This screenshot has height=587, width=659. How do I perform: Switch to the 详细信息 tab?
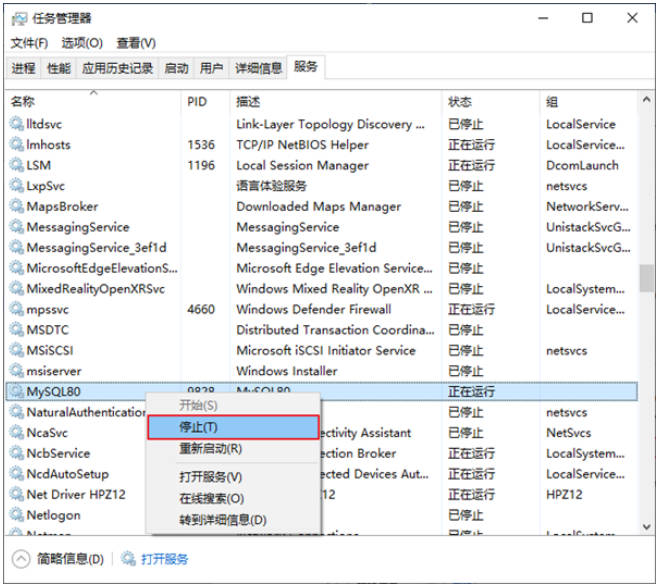[x=258, y=68]
